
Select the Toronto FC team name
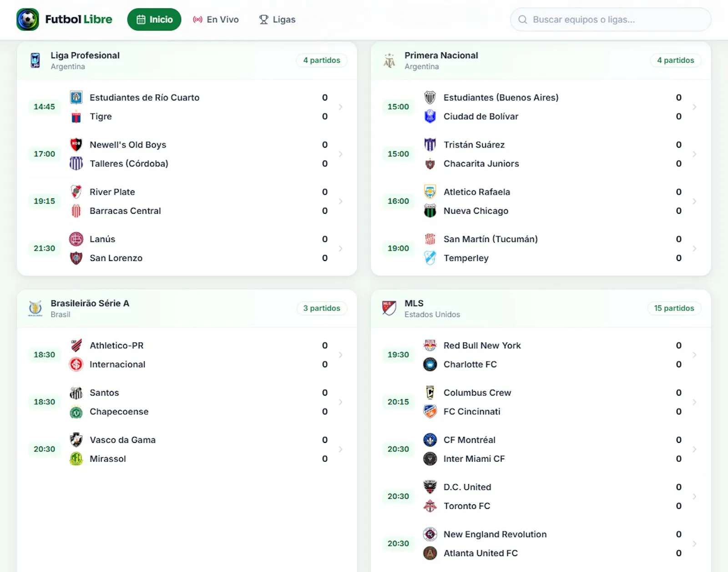pos(467,507)
